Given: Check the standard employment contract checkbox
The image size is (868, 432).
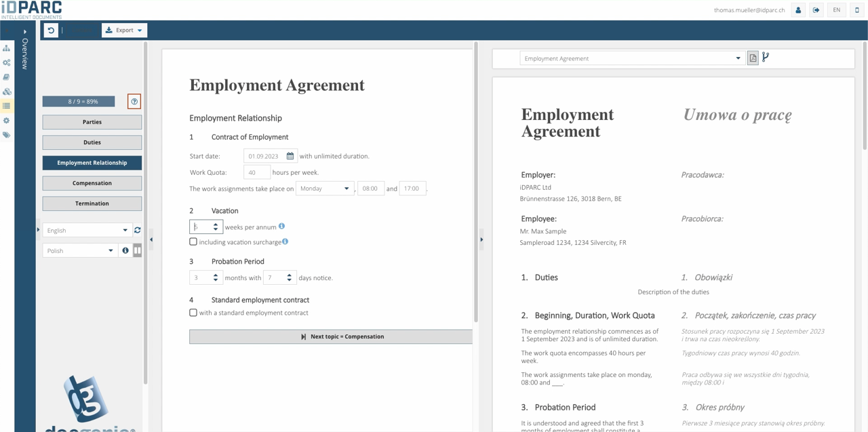Looking at the screenshot, I should click(193, 313).
